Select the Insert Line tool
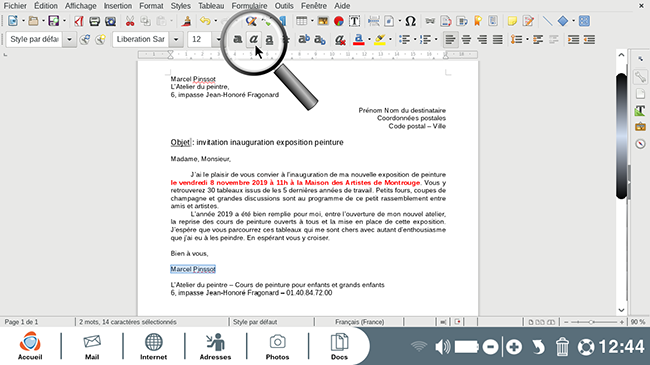The width and height of the screenshot is (650, 365). pos(548,21)
